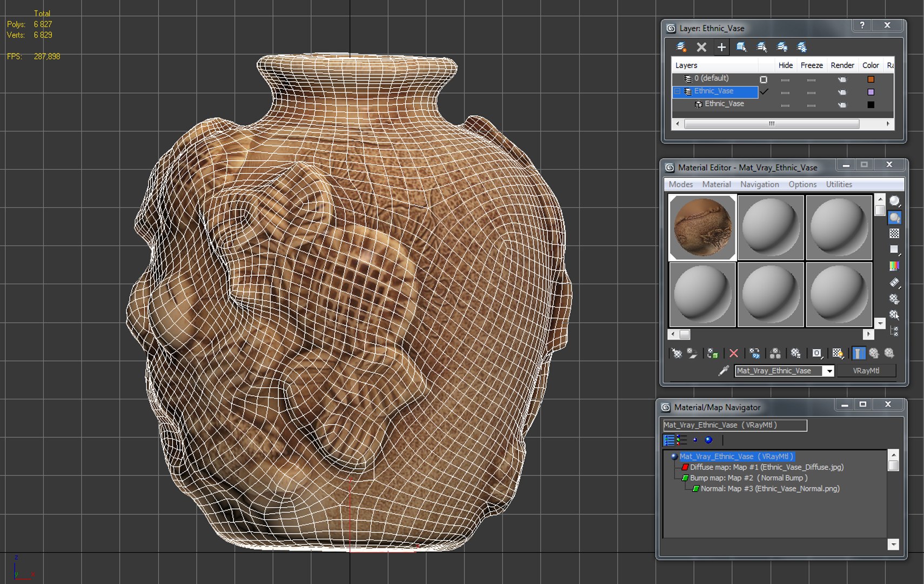Click the VRayMtl material type button
This screenshot has height=584, width=924.
pos(866,371)
